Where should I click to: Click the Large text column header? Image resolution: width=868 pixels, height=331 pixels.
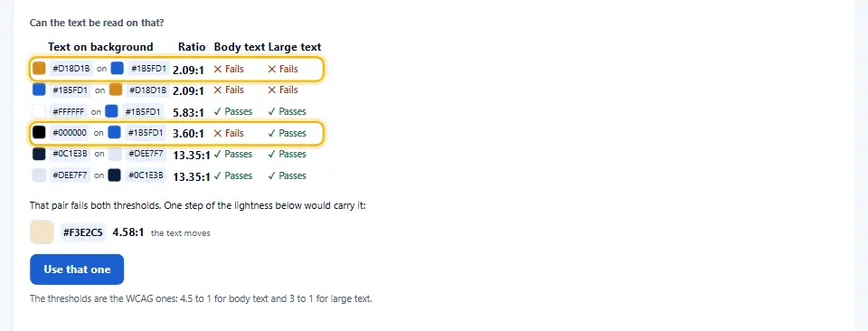coord(295,47)
